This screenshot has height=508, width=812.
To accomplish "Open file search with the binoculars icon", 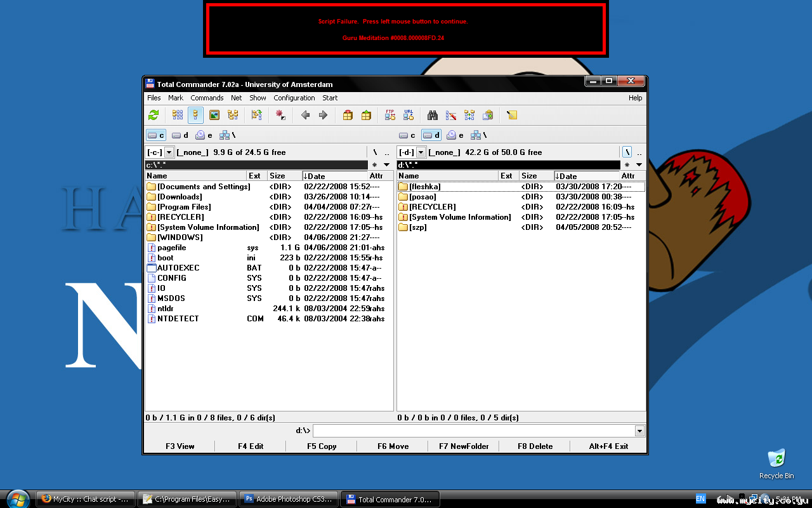I will [433, 115].
